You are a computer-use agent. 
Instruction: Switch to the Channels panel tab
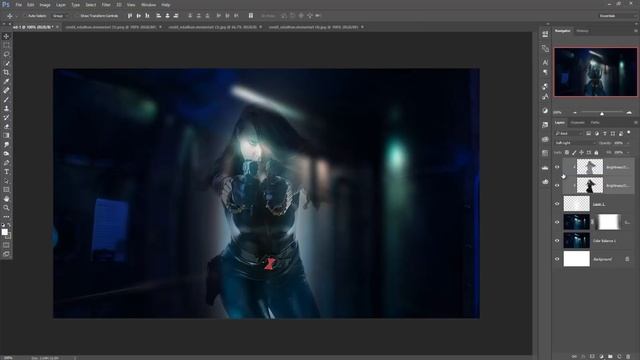tap(577, 122)
